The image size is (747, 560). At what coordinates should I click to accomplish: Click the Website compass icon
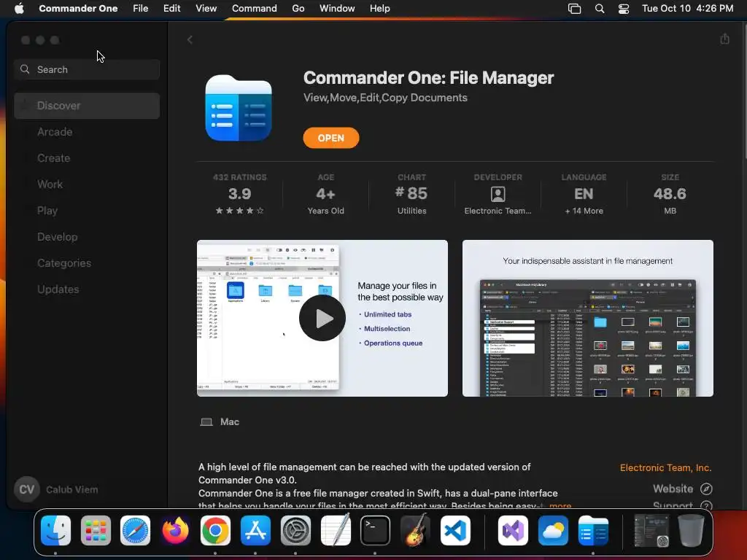tap(706, 489)
